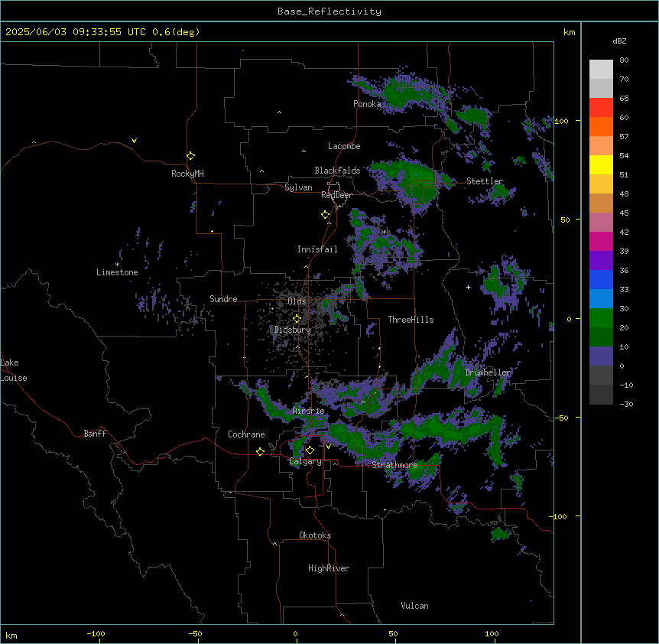Click the Airdrie label
This screenshot has width=659, height=644.
tap(309, 411)
